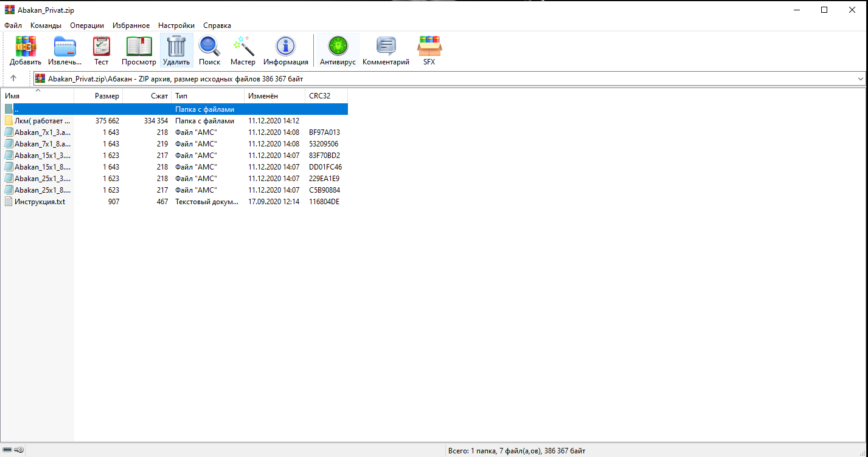Viewport: 868px width, 457px height.
Task: Sort by Тип column header
Action: click(208, 96)
